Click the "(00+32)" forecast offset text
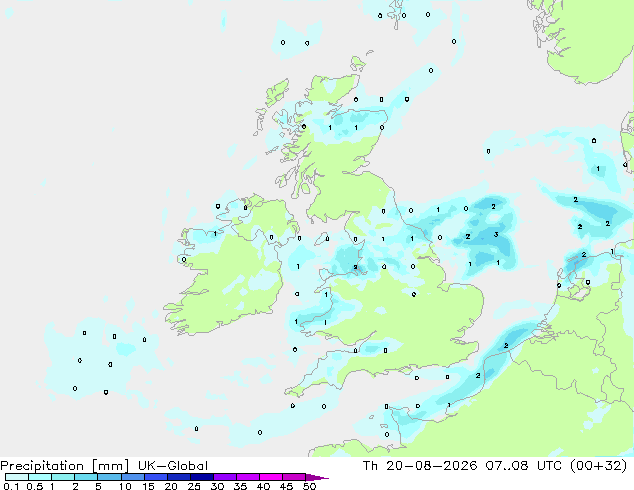634x490 pixels. point(599,466)
